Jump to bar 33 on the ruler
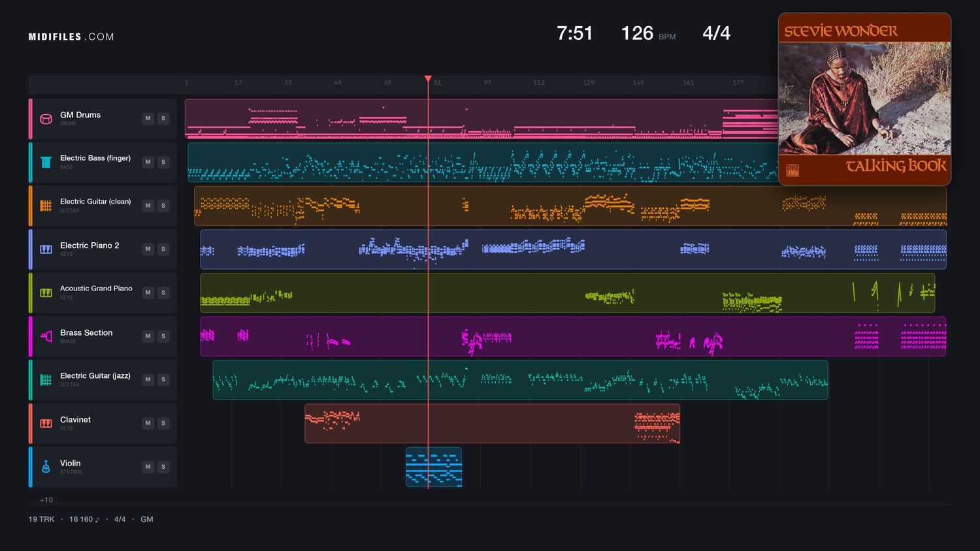The image size is (980, 551). point(288,83)
